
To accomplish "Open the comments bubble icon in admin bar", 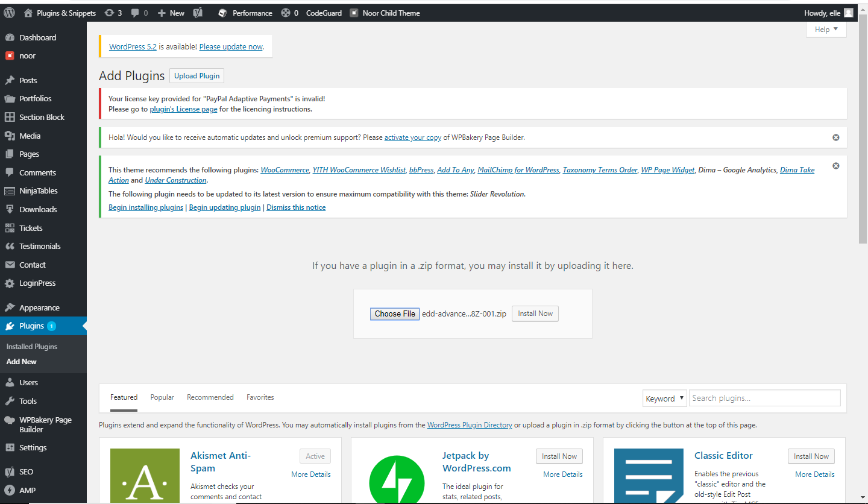I will click(x=135, y=13).
